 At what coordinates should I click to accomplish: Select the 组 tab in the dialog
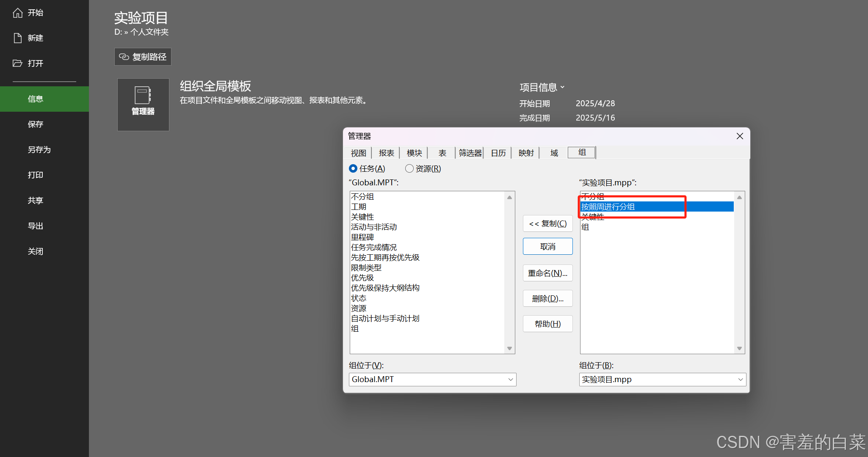coord(582,152)
